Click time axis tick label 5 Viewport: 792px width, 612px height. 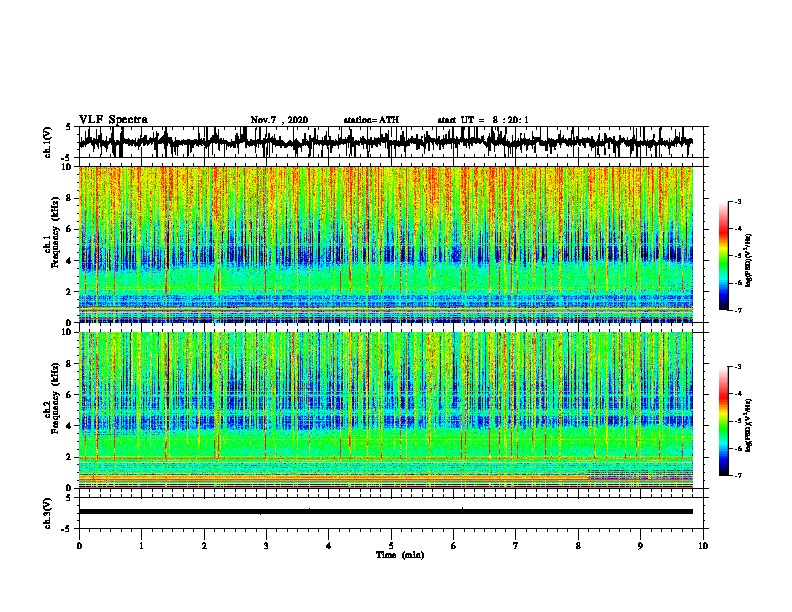391,546
